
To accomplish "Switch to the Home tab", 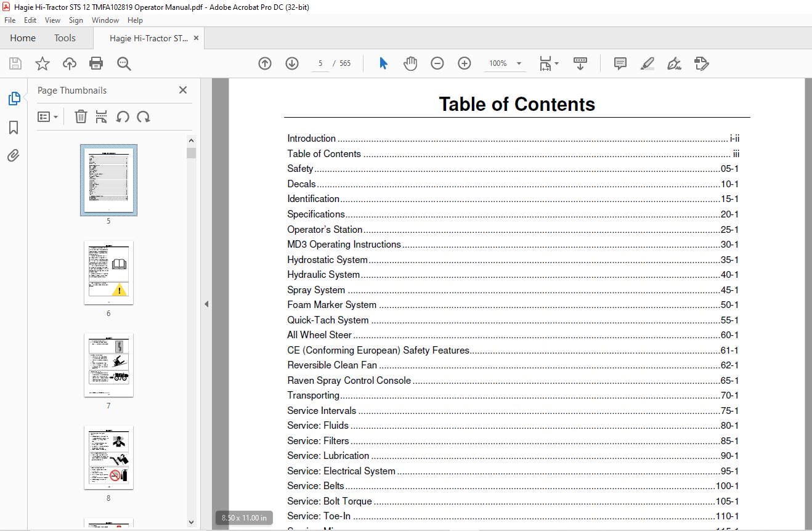I will (23, 38).
